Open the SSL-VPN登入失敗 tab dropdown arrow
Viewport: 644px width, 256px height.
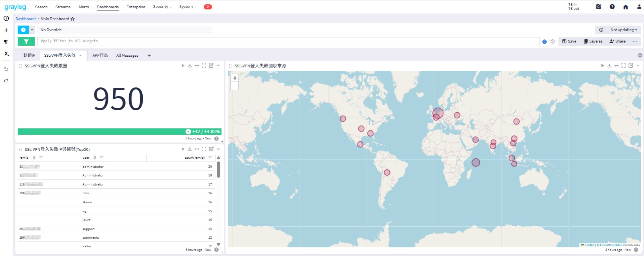pyautogui.click(x=80, y=56)
